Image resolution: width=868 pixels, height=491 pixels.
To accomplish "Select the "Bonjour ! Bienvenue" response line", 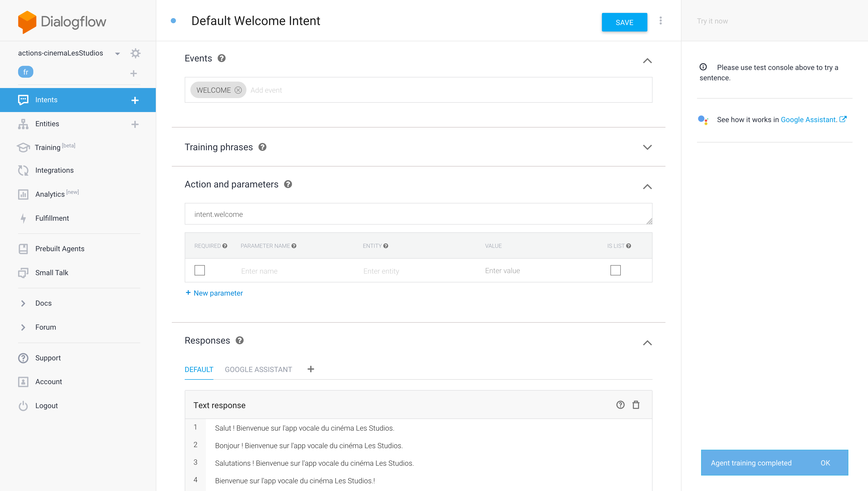I will tap(309, 446).
